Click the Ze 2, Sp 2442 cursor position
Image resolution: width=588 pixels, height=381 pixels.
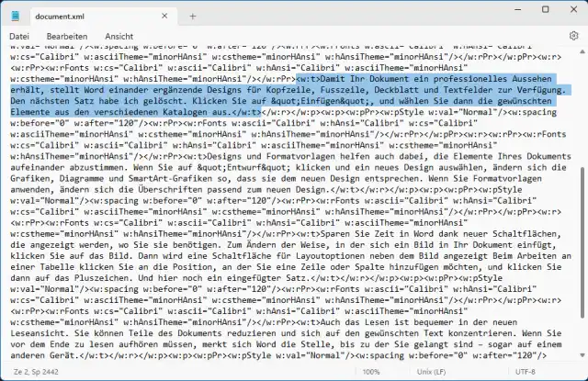(36, 372)
